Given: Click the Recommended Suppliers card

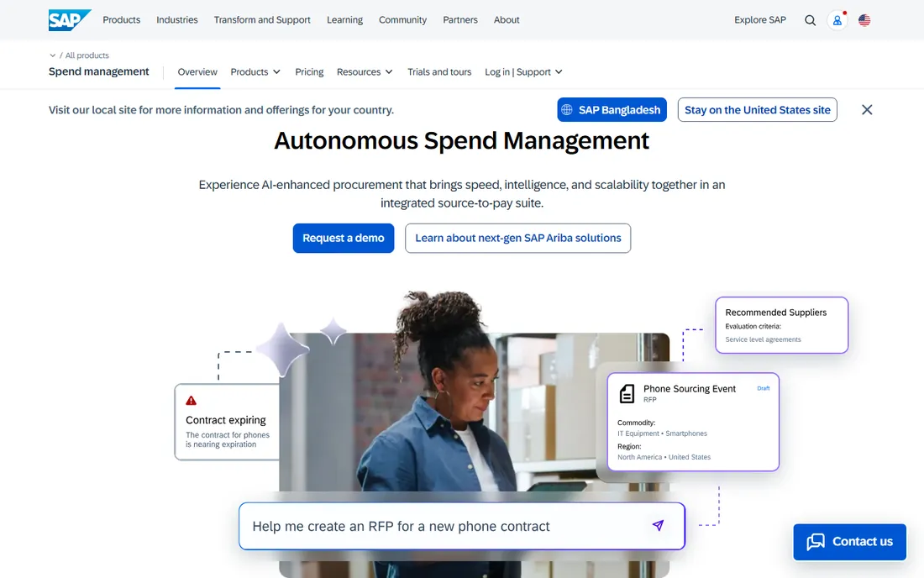Looking at the screenshot, I should pos(781,325).
